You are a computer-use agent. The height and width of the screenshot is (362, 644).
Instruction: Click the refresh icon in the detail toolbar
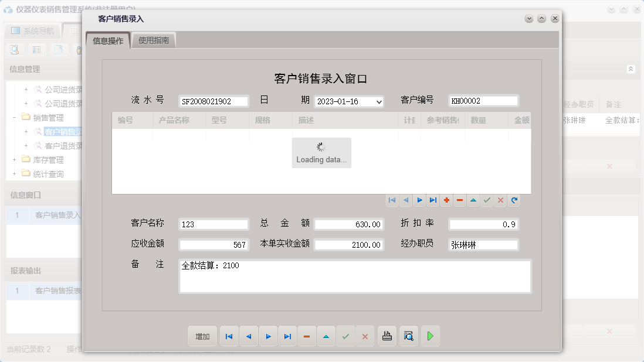pos(514,200)
